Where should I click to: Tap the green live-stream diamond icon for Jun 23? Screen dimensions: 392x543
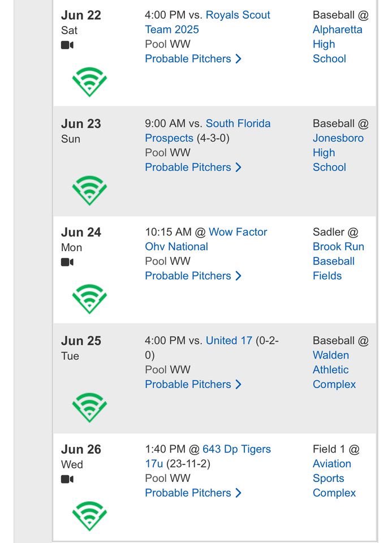[89, 191]
